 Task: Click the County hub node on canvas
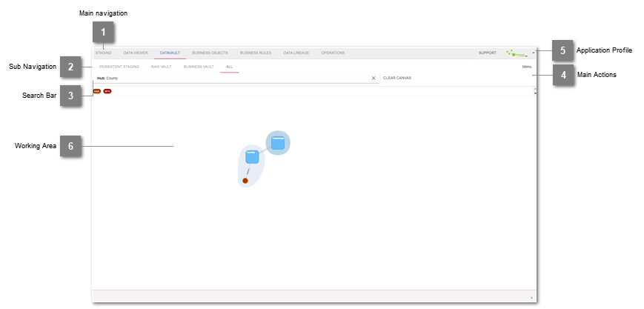pyautogui.click(x=251, y=156)
